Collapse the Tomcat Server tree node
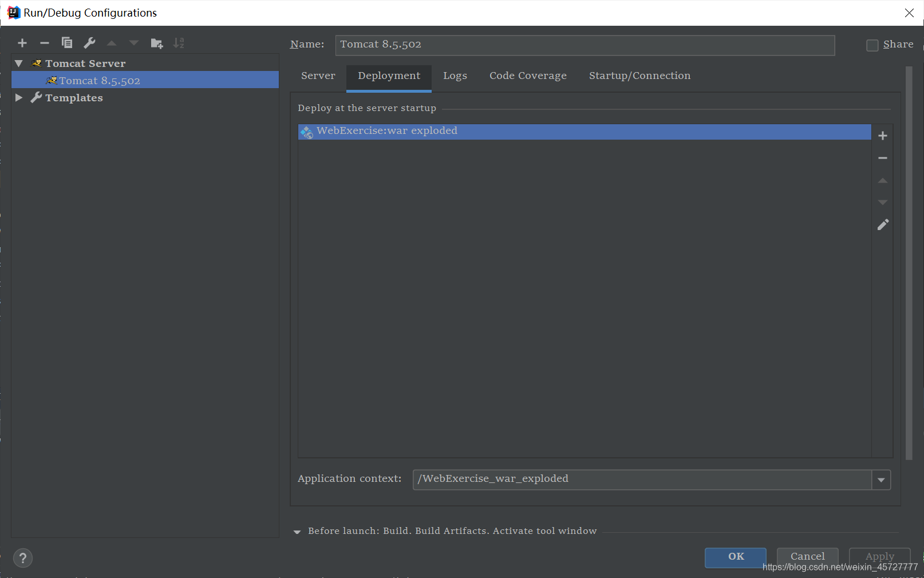The width and height of the screenshot is (924, 578). click(18, 63)
